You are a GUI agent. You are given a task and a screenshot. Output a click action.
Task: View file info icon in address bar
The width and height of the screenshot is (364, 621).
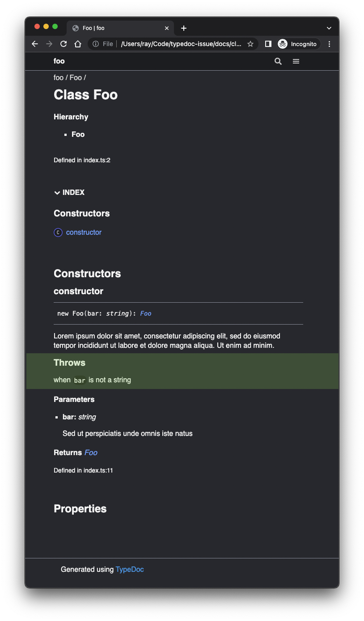pyautogui.click(x=95, y=44)
